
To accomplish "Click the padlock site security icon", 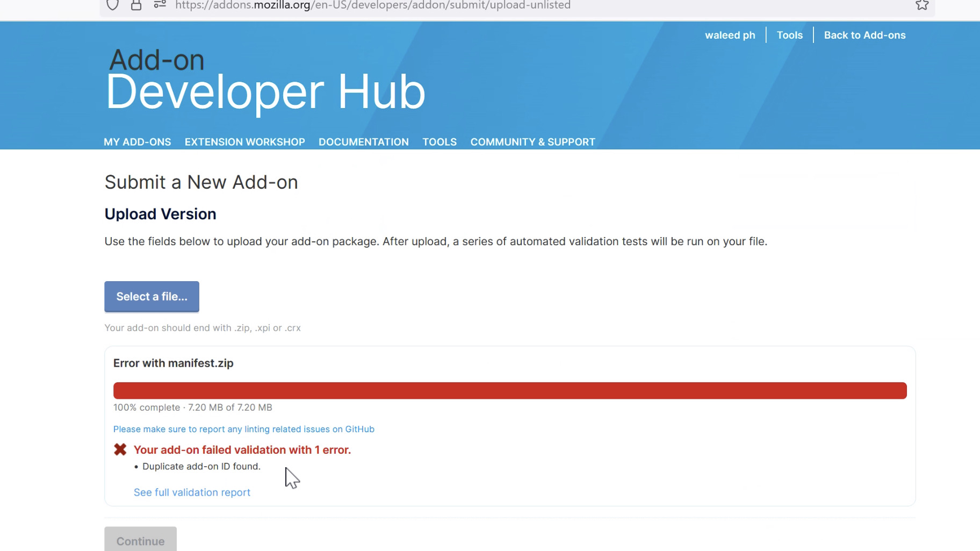I will [x=136, y=5].
